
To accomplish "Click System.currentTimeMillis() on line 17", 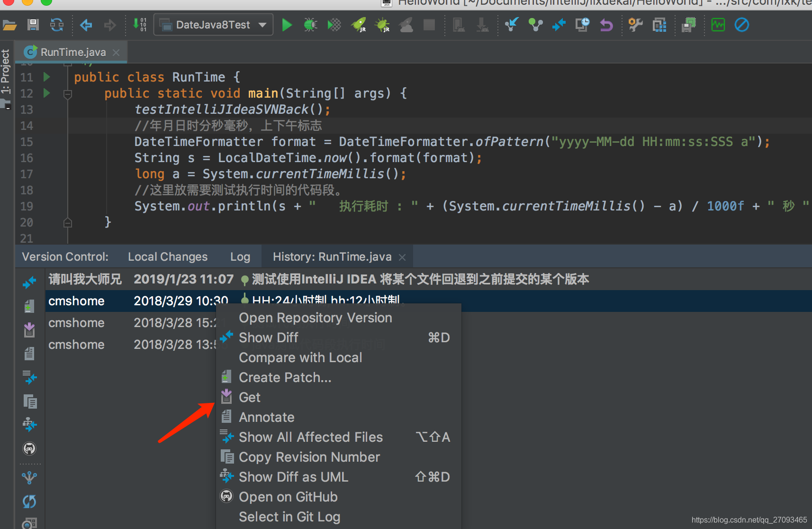I will tap(300, 174).
